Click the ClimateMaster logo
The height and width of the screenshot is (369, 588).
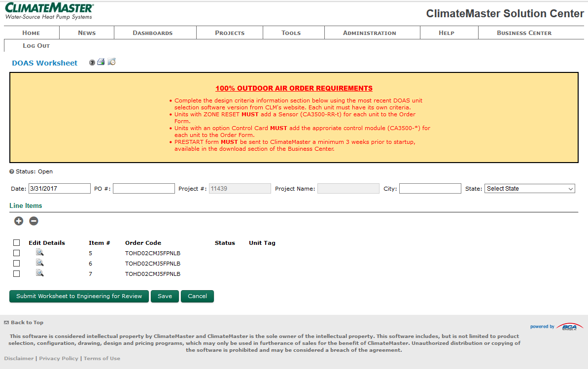[49, 11]
